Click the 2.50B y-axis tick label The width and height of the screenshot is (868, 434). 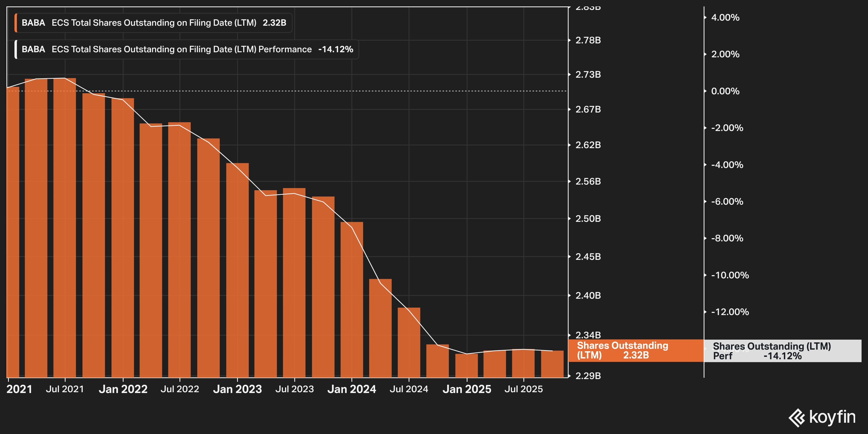point(588,219)
